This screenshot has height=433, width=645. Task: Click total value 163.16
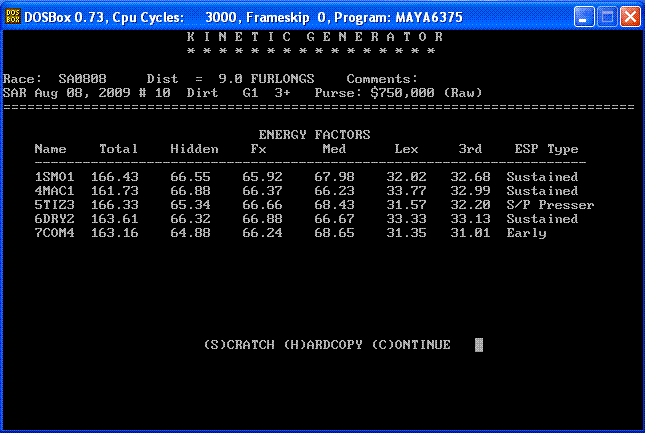(x=114, y=233)
